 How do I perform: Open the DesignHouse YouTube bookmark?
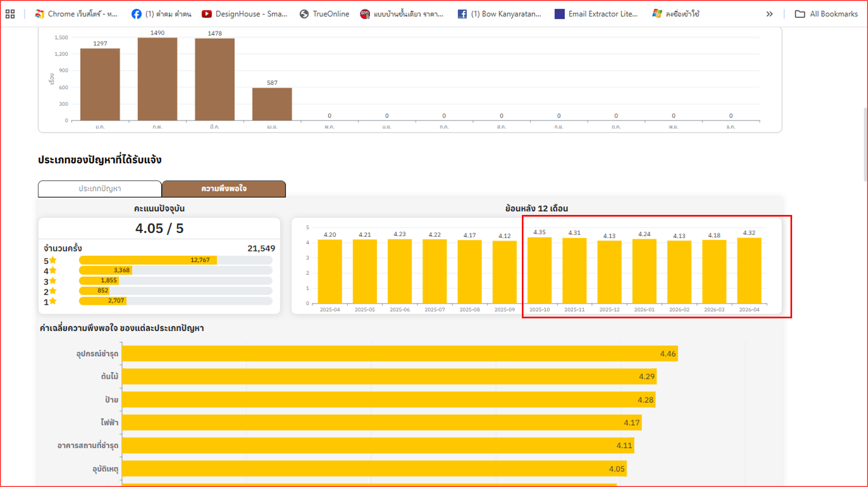click(244, 14)
